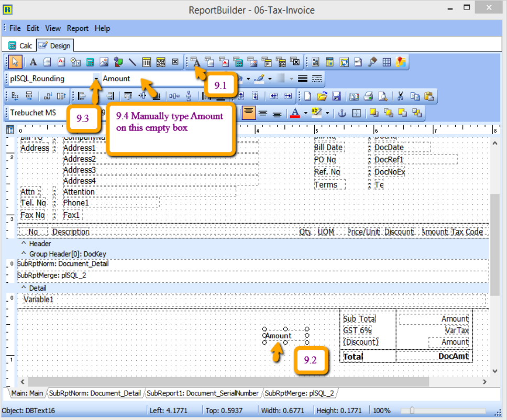Click the DBText data component icon
Viewport: 507px width, 420px height.
tap(196, 62)
